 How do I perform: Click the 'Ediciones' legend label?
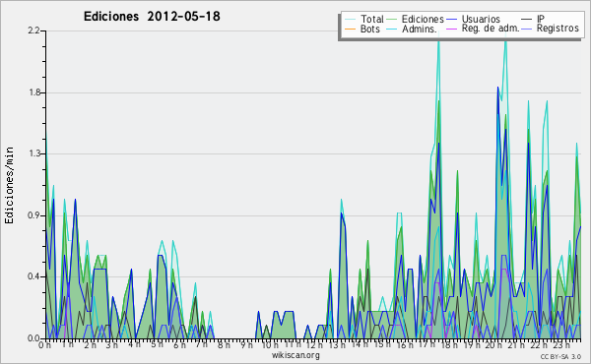pos(423,19)
